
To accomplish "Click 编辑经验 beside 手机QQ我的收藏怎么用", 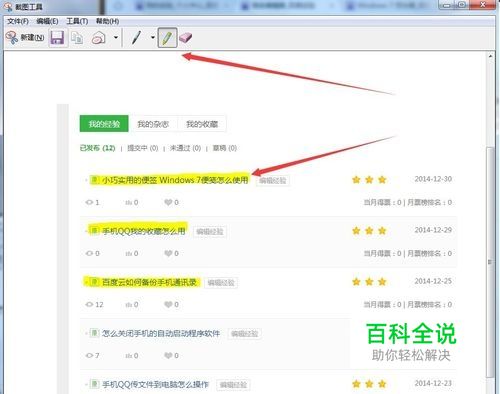I will [x=210, y=231].
